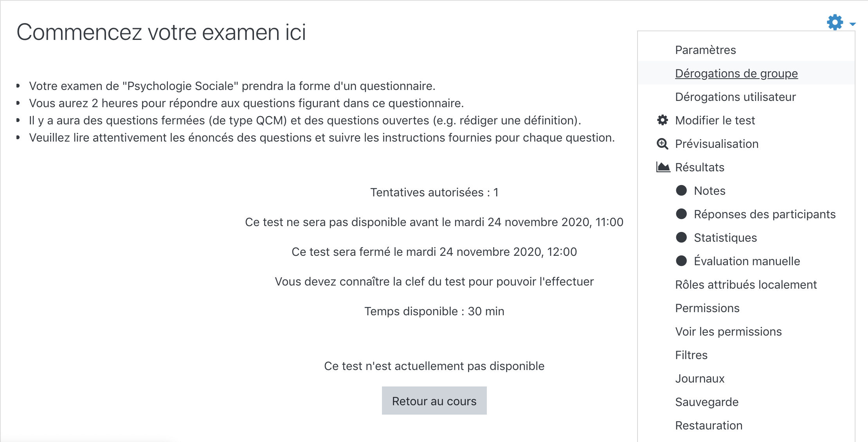Image resolution: width=868 pixels, height=442 pixels.
Task: Click the blue settings gear icon
Action: [x=834, y=22]
